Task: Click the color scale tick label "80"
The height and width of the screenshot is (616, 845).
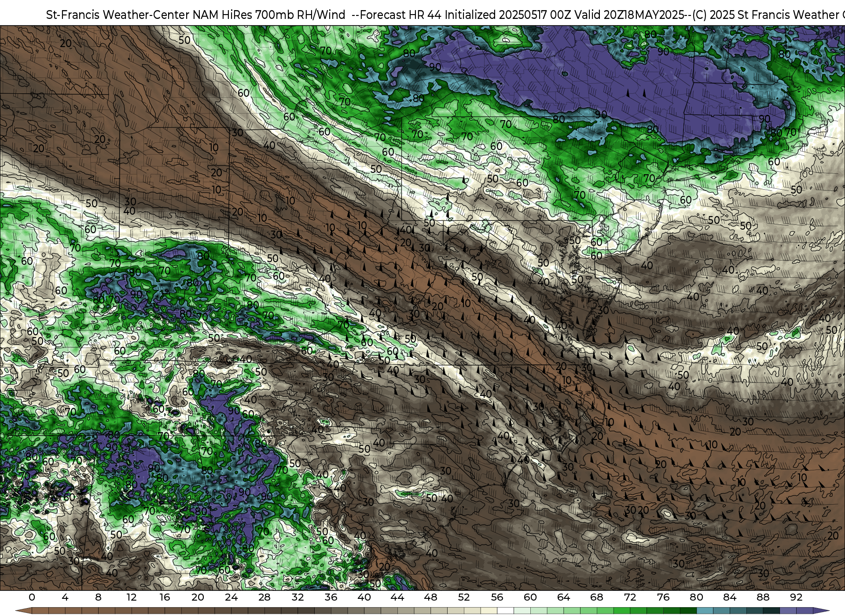Action: (x=696, y=597)
